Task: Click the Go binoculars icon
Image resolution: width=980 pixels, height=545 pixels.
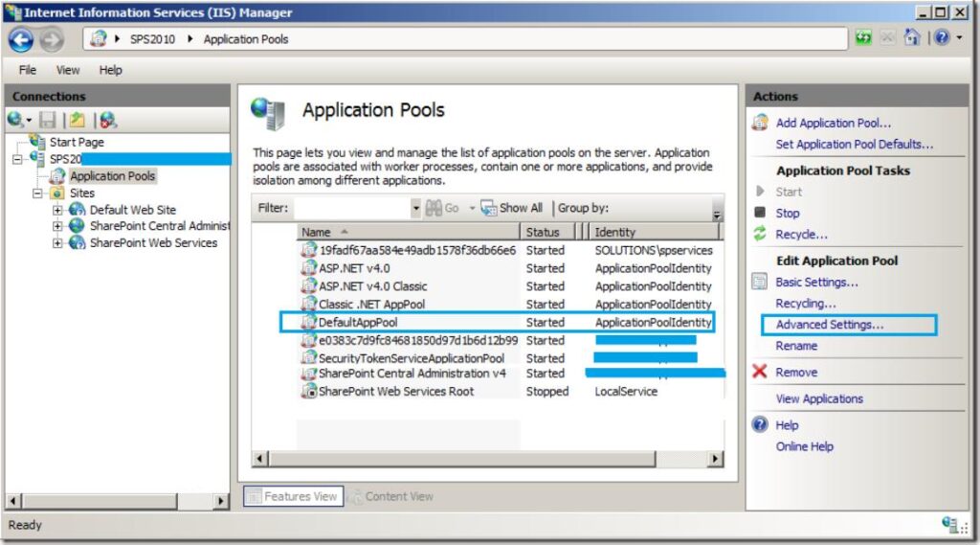Action: [434, 208]
